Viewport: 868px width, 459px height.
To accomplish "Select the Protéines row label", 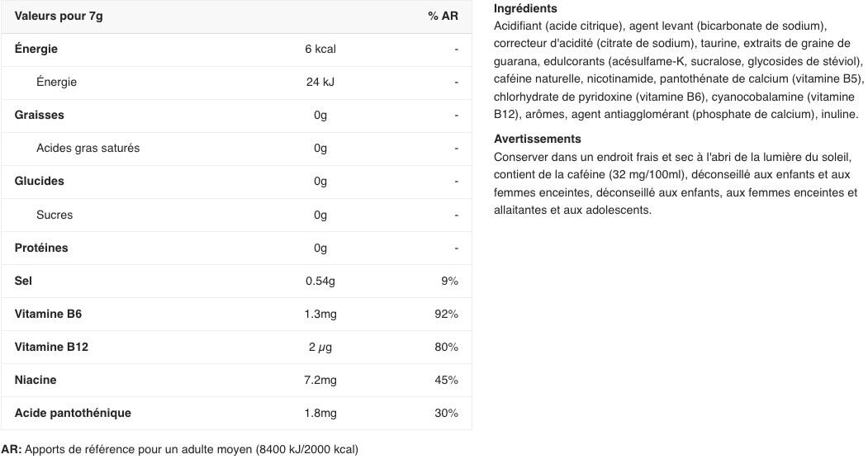I will (x=41, y=248).
